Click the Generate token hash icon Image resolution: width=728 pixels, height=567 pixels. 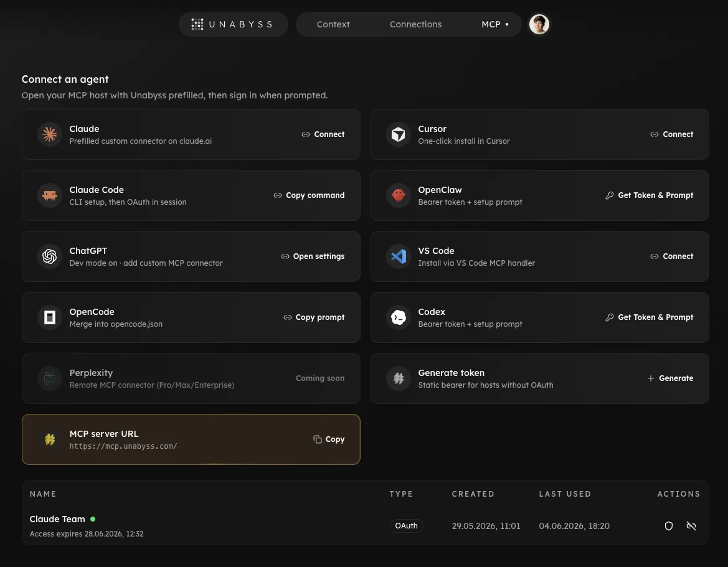[399, 378]
